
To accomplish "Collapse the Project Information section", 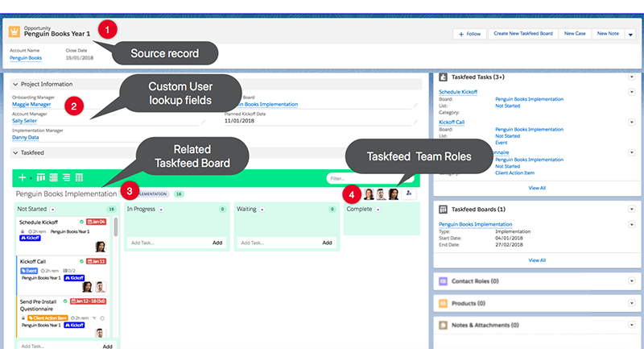I will 15,84.
